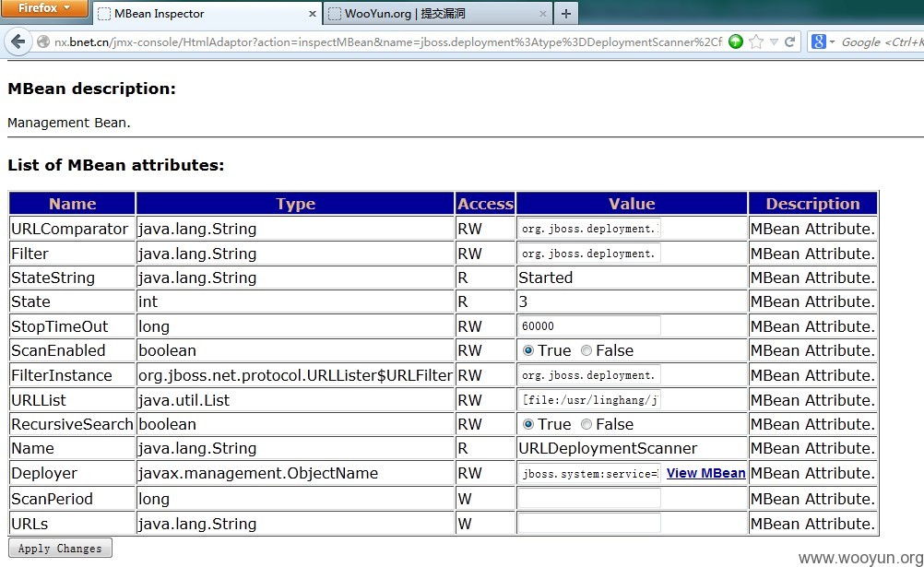
Task: Select the StopTimeOut attribute name
Action: pos(60,326)
